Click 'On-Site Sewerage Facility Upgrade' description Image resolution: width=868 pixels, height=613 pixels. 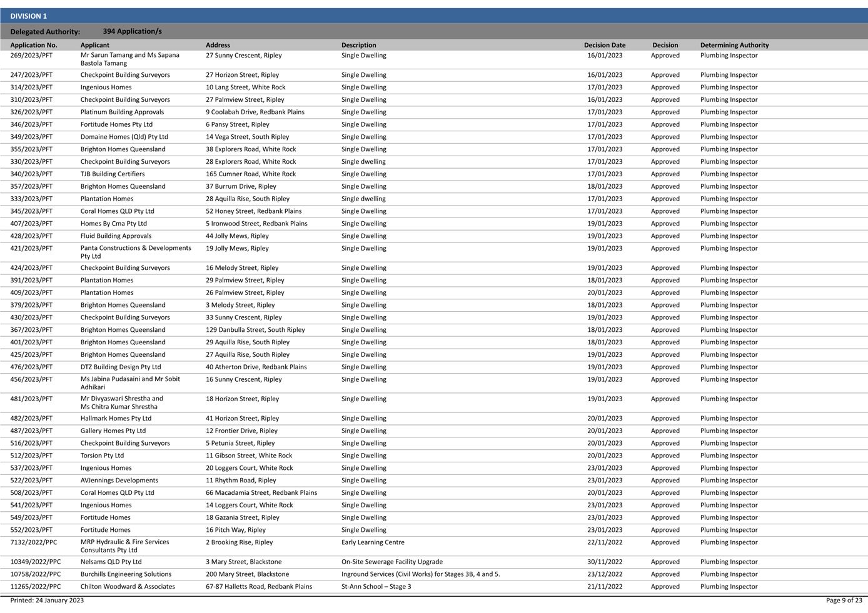click(392, 562)
